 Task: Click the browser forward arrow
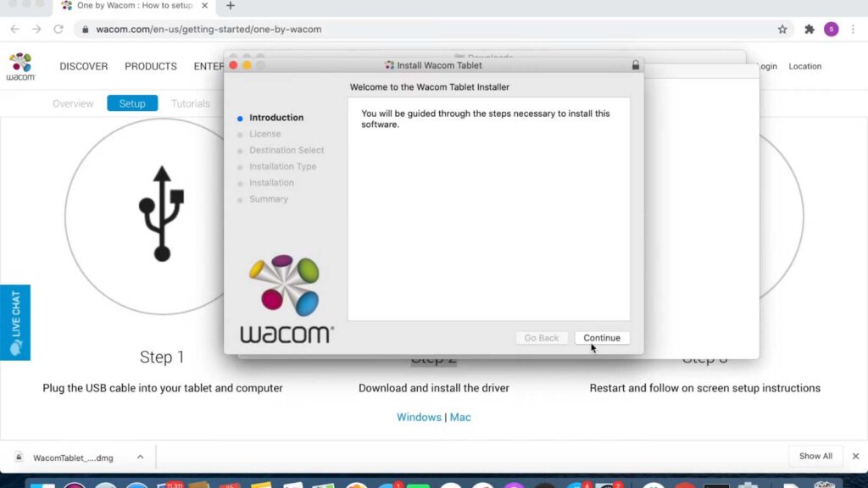pos(36,30)
